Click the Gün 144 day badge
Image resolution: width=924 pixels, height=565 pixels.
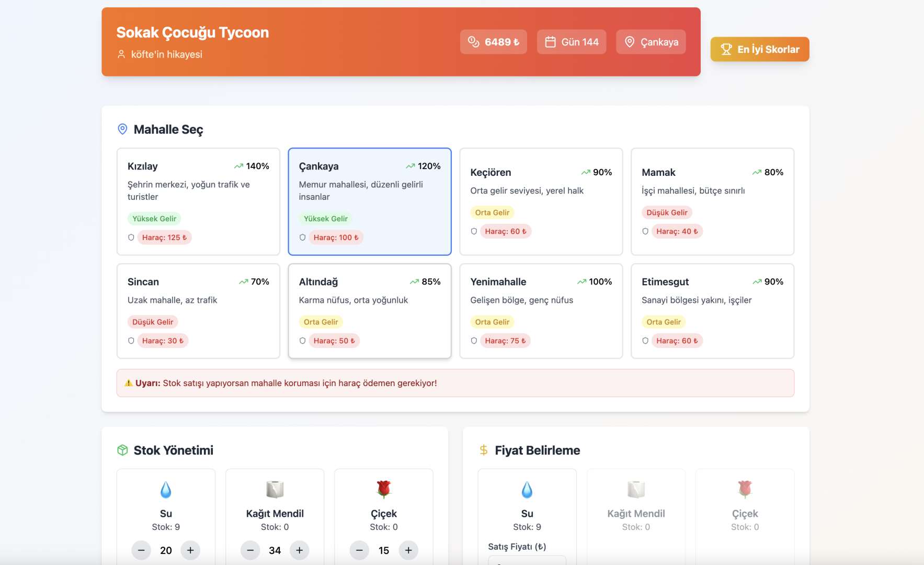[572, 42]
